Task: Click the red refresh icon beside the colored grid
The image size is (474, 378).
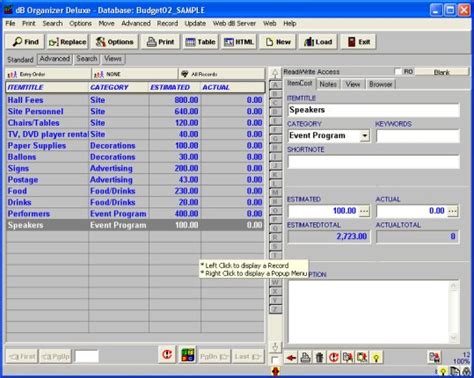Action: 167,354
